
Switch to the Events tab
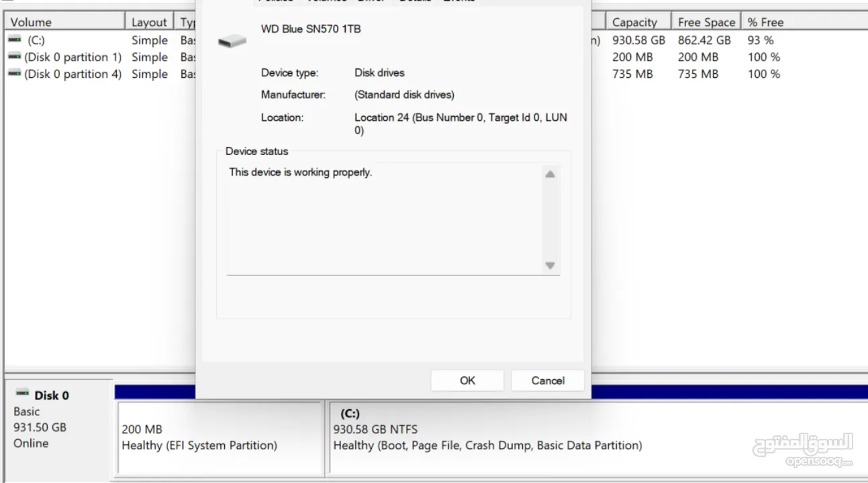click(x=459, y=1)
